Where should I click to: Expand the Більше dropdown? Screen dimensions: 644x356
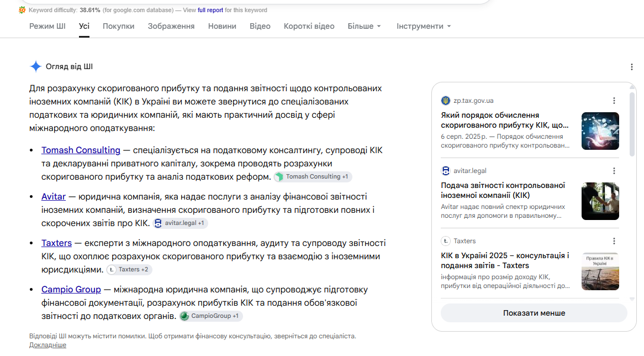click(x=365, y=26)
